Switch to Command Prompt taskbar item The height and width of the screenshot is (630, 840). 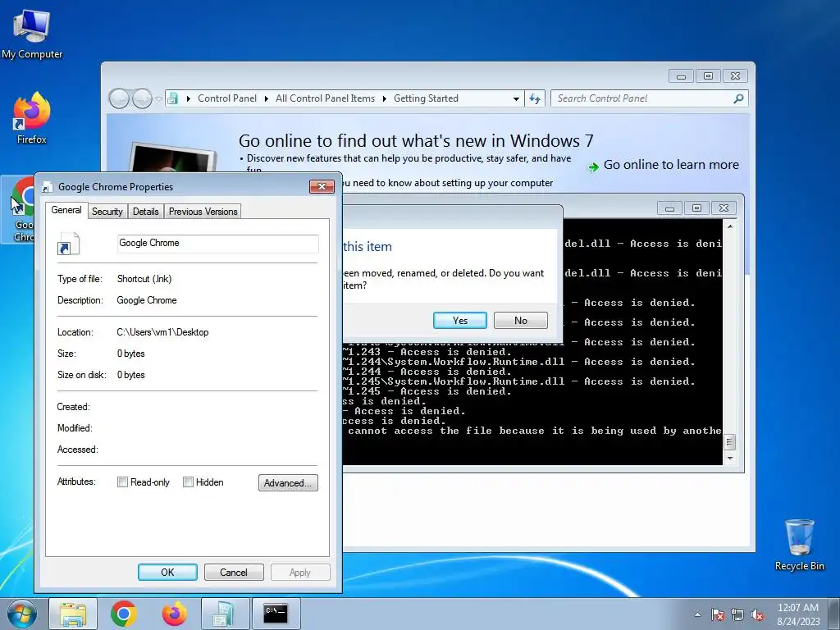click(276, 614)
